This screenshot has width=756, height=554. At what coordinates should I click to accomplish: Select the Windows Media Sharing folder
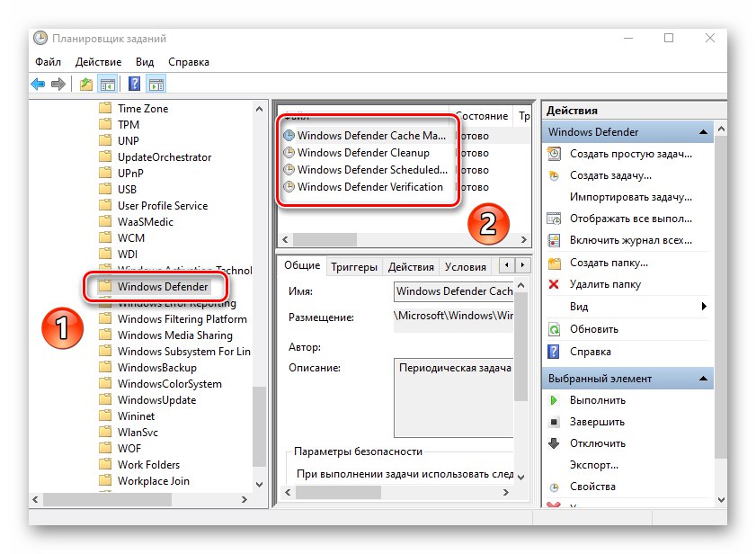(175, 335)
